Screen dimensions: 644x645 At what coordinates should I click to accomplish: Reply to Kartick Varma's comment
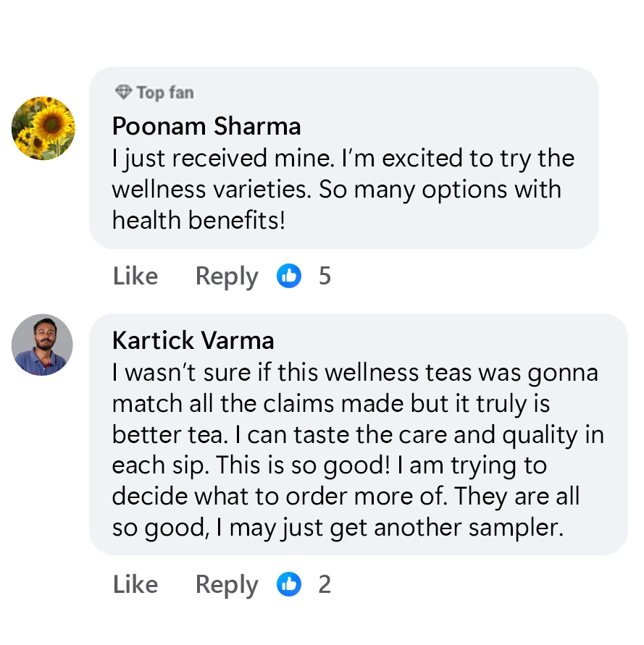pyautogui.click(x=226, y=584)
